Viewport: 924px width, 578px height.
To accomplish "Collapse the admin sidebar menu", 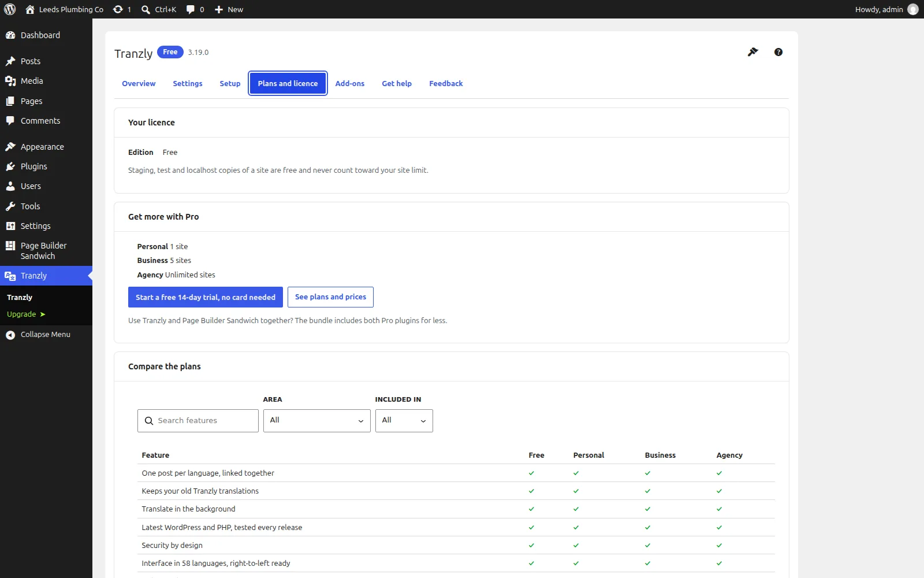I will click(46, 335).
